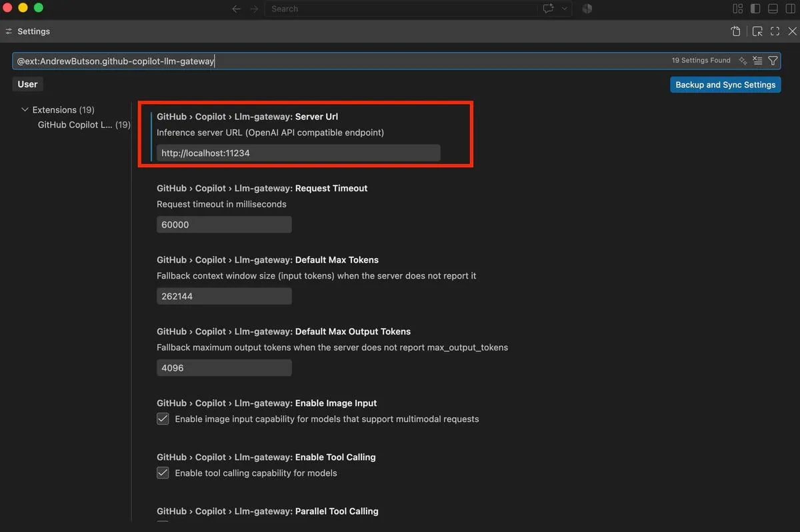Close the Settings editor tab
The height and width of the screenshot is (532, 800).
coord(792,31)
